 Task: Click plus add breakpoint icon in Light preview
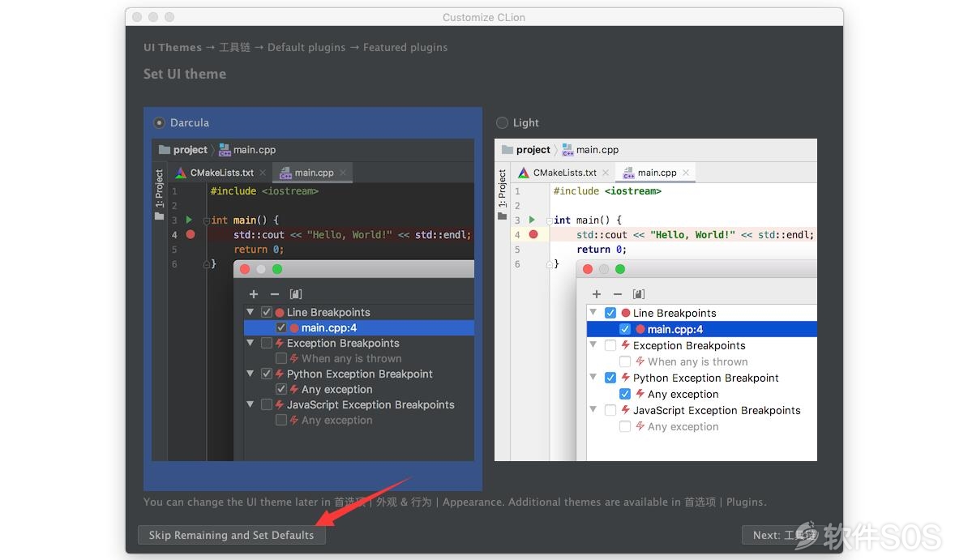click(596, 294)
